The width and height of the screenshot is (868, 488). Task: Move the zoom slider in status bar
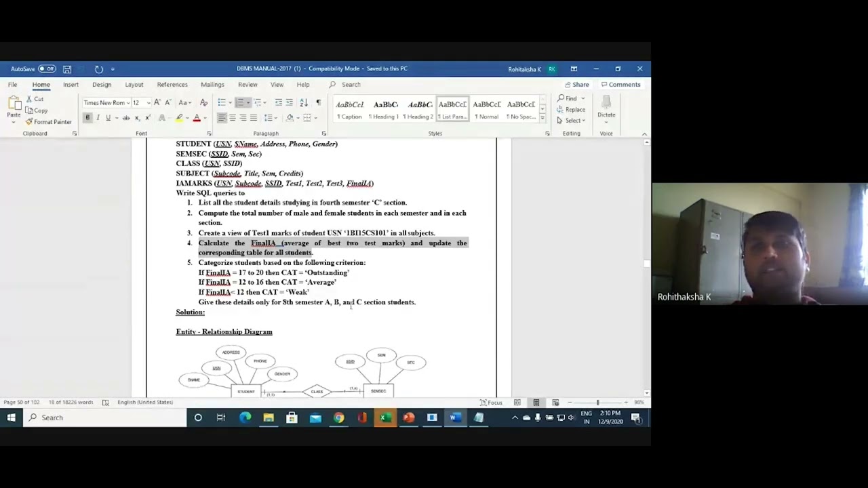[x=597, y=403]
